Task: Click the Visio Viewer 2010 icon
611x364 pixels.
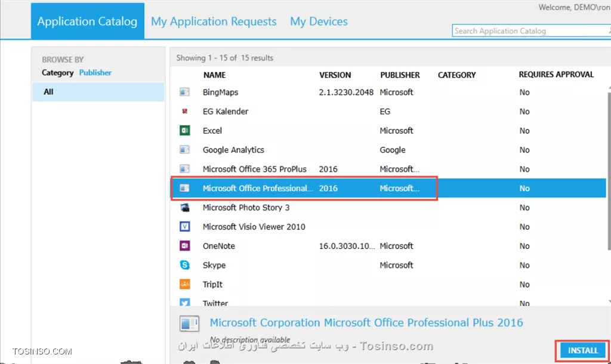Action: coord(184,226)
